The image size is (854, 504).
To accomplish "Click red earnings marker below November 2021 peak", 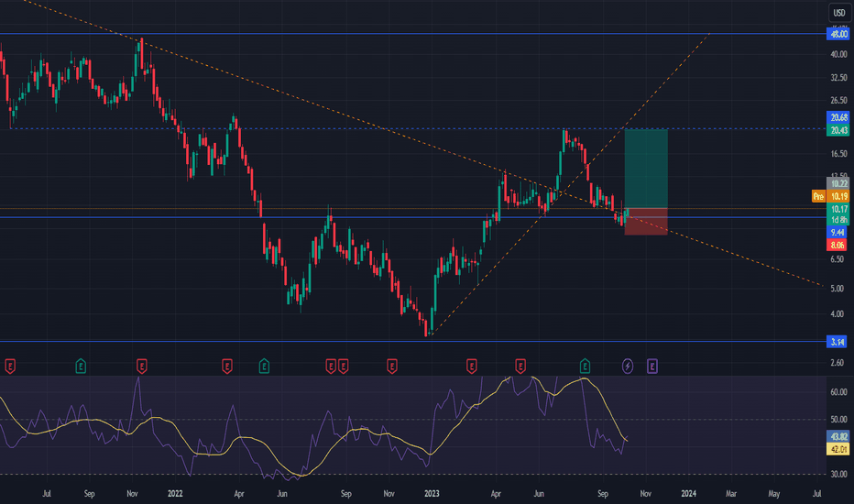I will coord(142,367).
